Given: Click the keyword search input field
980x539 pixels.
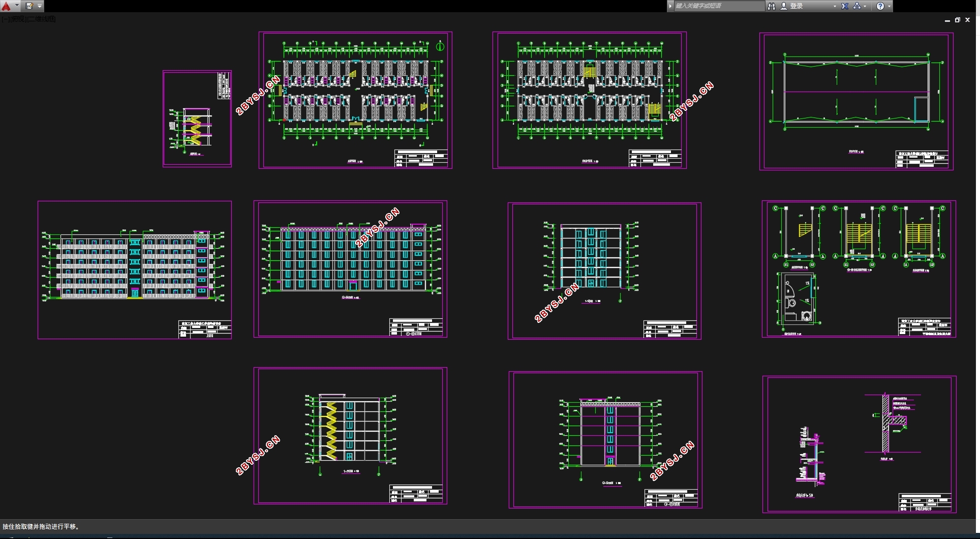Looking at the screenshot, I should (x=719, y=6).
